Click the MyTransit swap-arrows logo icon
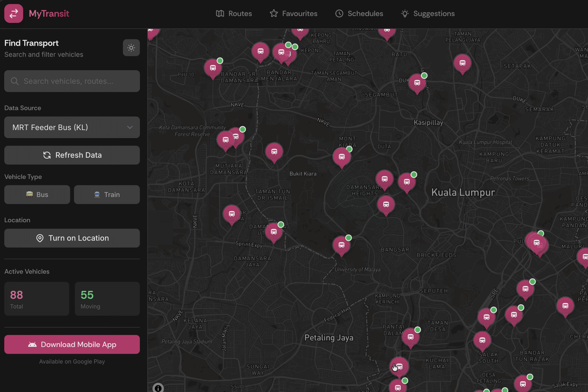 point(14,13)
